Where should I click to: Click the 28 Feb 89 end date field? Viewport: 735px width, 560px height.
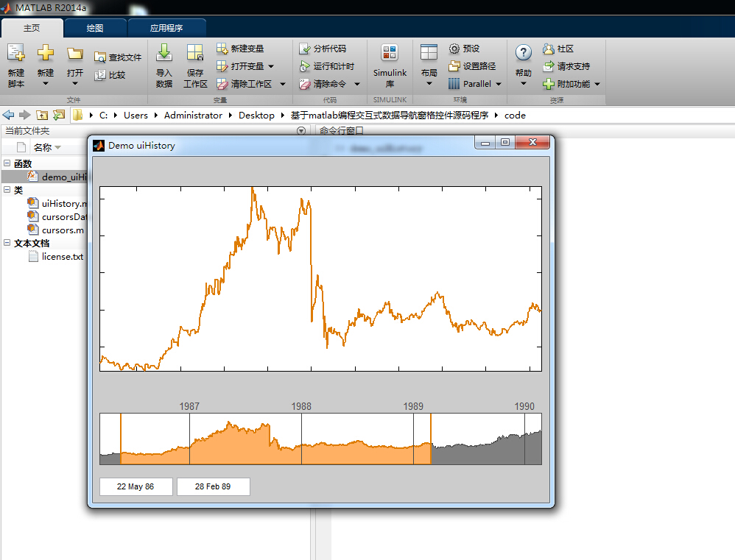(214, 486)
